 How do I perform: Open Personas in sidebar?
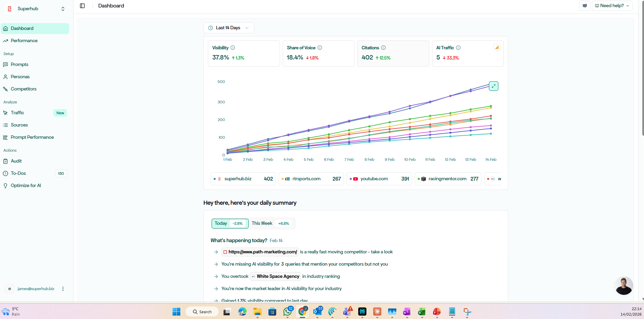click(x=35, y=77)
